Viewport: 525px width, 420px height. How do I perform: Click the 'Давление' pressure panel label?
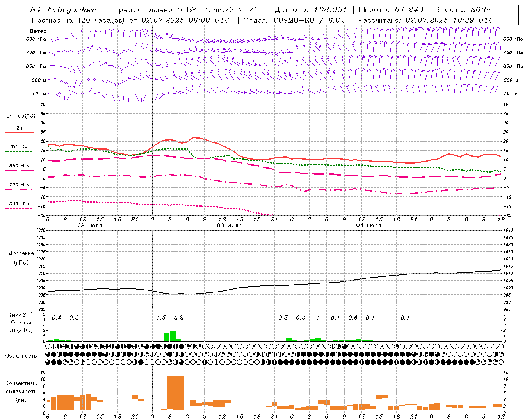(x=21, y=253)
